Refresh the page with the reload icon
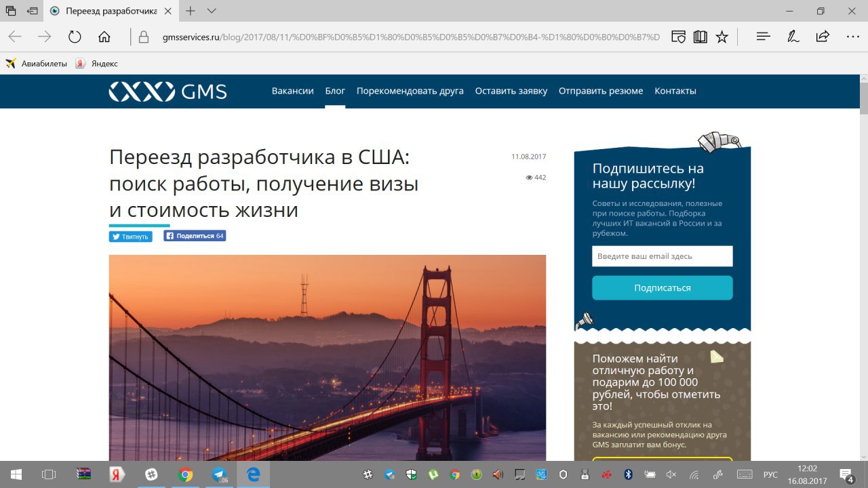Image resolution: width=868 pixels, height=488 pixels. (75, 37)
